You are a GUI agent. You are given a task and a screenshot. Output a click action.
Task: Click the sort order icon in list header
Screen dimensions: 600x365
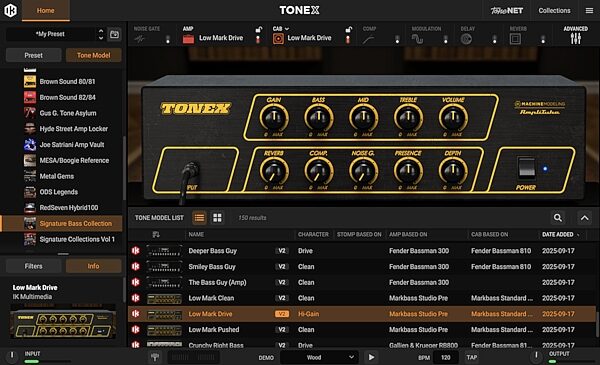click(155, 234)
